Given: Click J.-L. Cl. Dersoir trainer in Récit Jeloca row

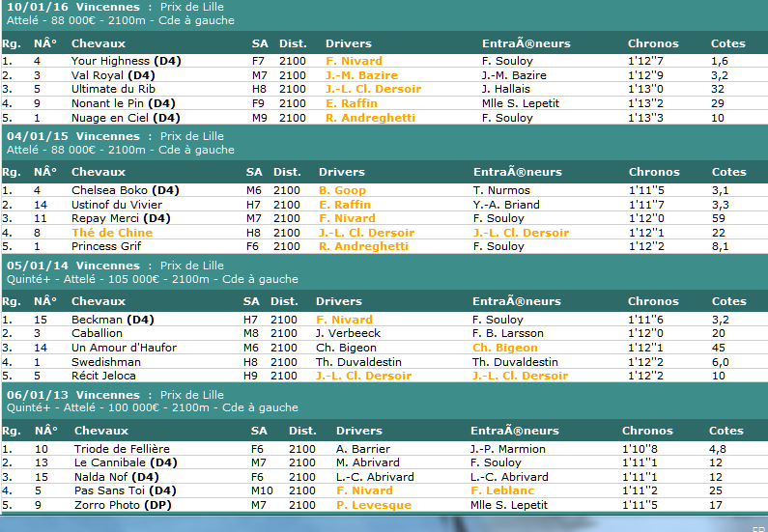Looking at the screenshot, I should (520, 376).
